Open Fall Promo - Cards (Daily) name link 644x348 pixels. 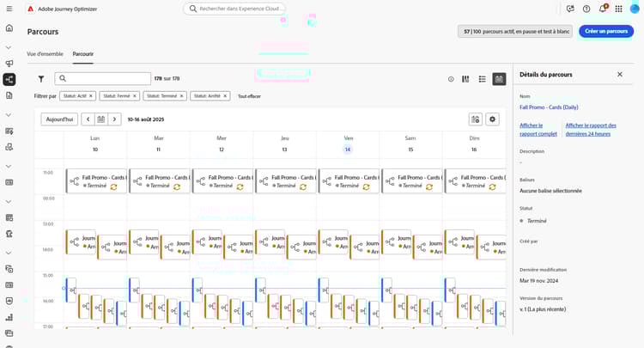point(549,107)
